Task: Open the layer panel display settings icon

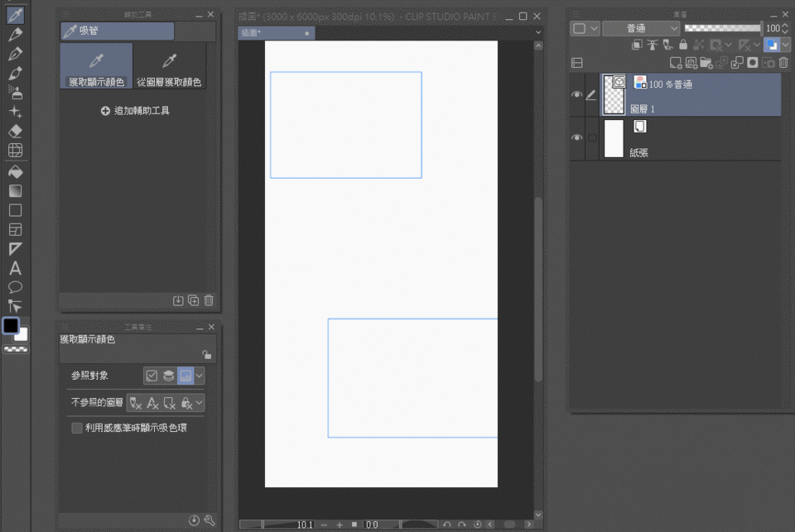Action: click(577, 63)
